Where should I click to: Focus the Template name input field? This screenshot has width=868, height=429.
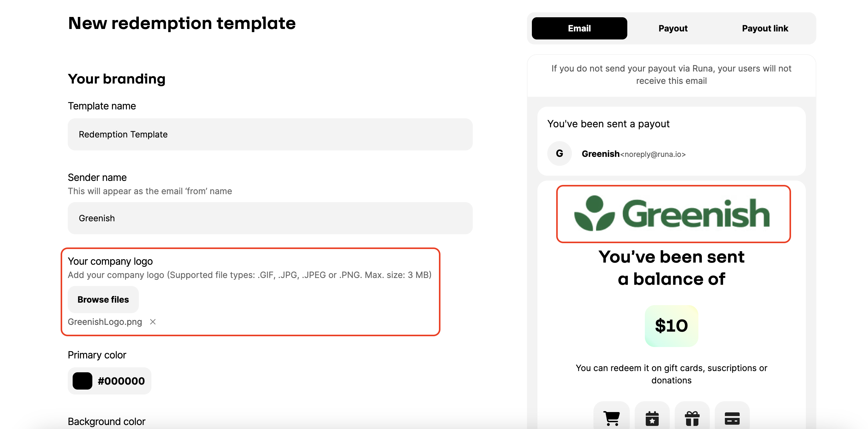pyautogui.click(x=270, y=134)
